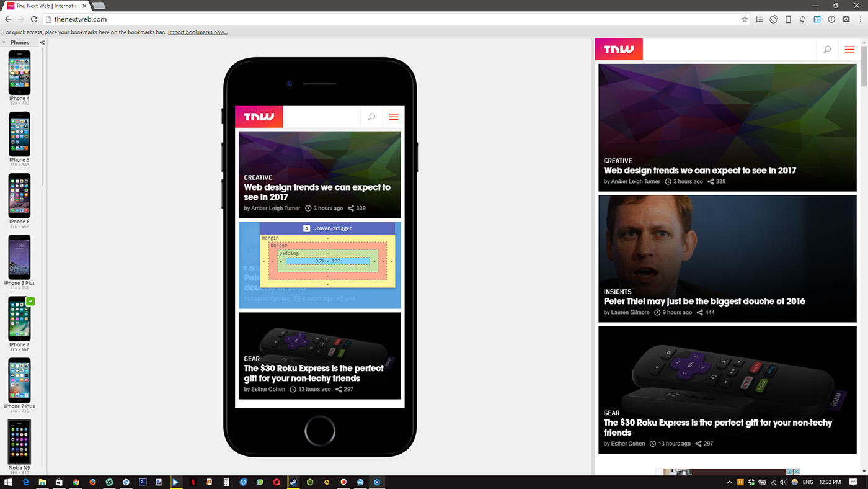
Task: Click share count 444 in right pane
Action: click(706, 312)
